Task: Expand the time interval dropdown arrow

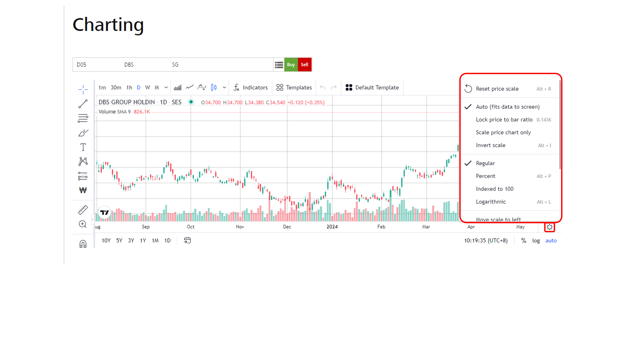Action: click(x=166, y=88)
